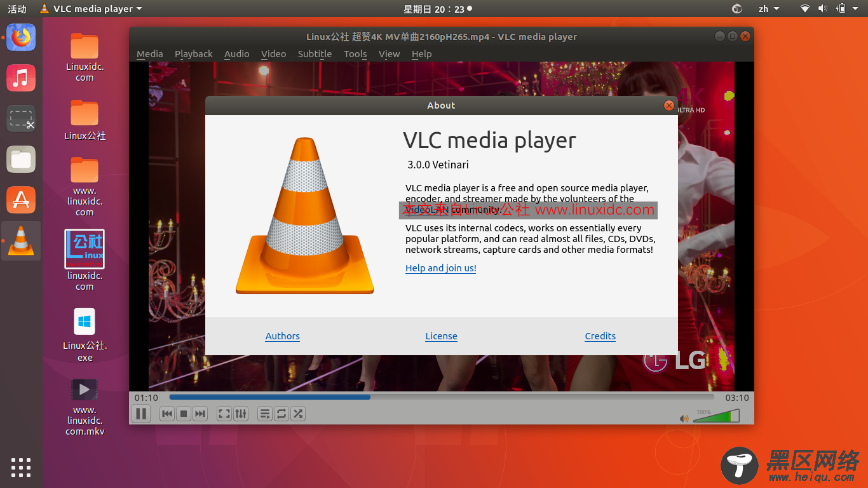Open the network status indicator
868x488 pixels.
[x=805, y=9]
